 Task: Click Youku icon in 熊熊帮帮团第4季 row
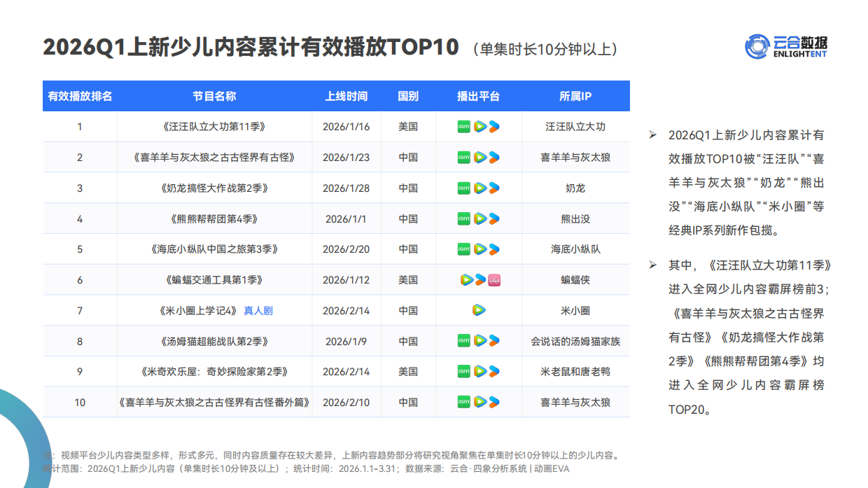(x=494, y=219)
